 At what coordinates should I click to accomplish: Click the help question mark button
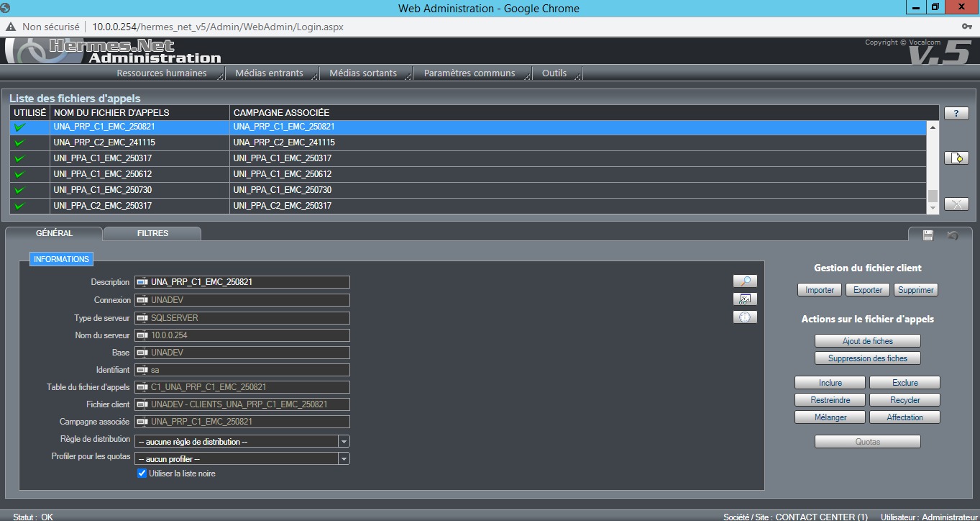point(956,114)
